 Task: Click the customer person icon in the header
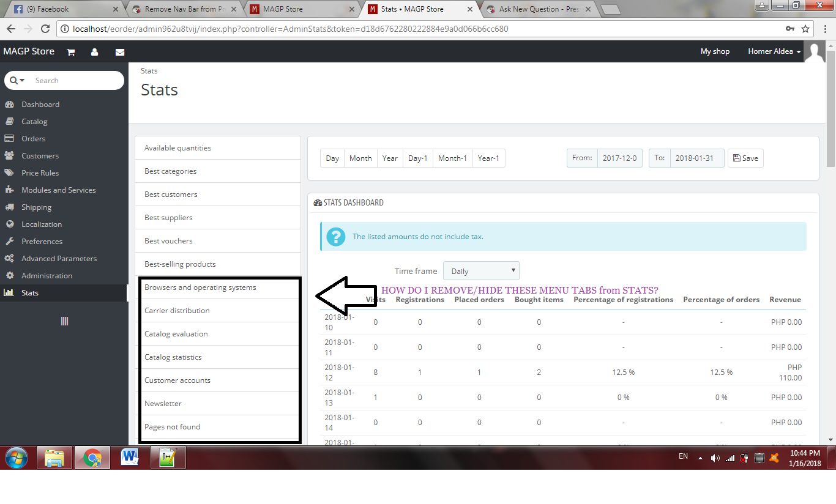point(95,52)
